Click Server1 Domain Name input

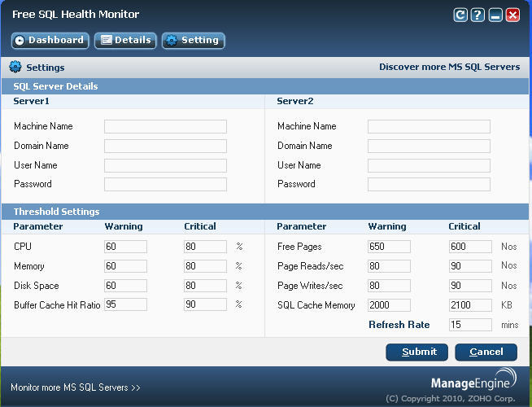165,146
